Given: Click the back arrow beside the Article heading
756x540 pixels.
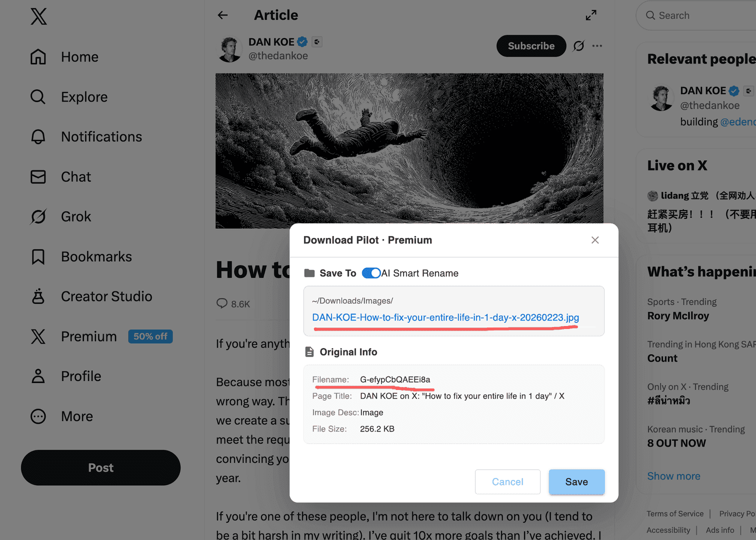Looking at the screenshot, I should coord(222,15).
